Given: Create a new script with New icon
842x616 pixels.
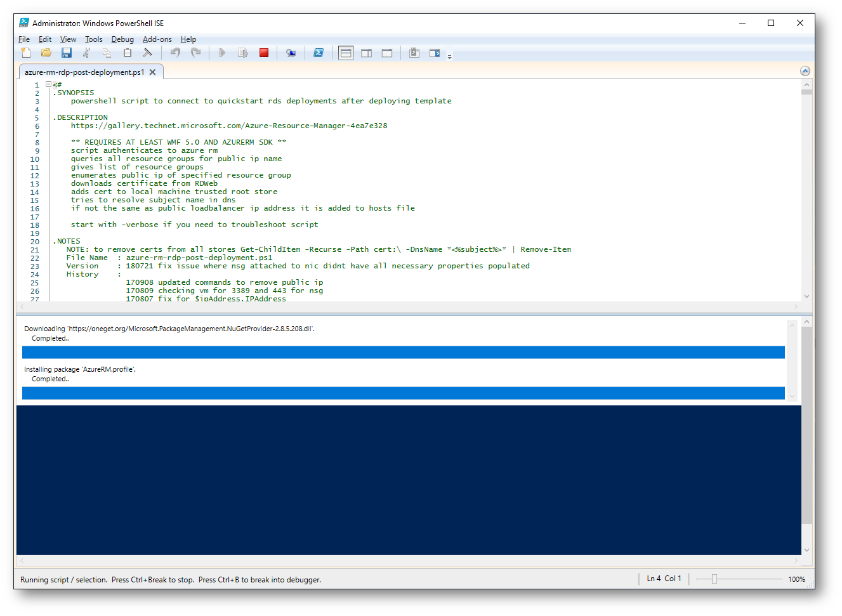Looking at the screenshot, I should point(26,53).
